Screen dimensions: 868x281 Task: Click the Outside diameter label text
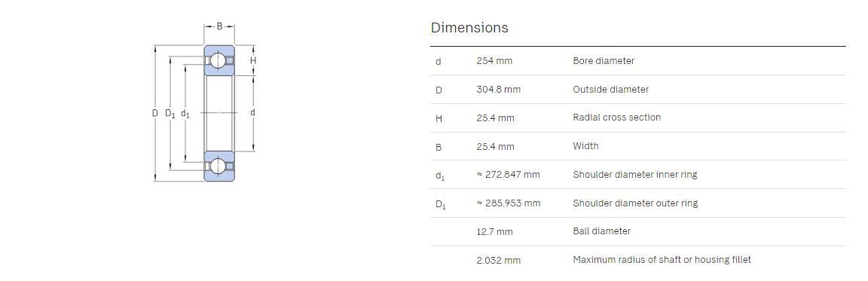pyautogui.click(x=610, y=90)
